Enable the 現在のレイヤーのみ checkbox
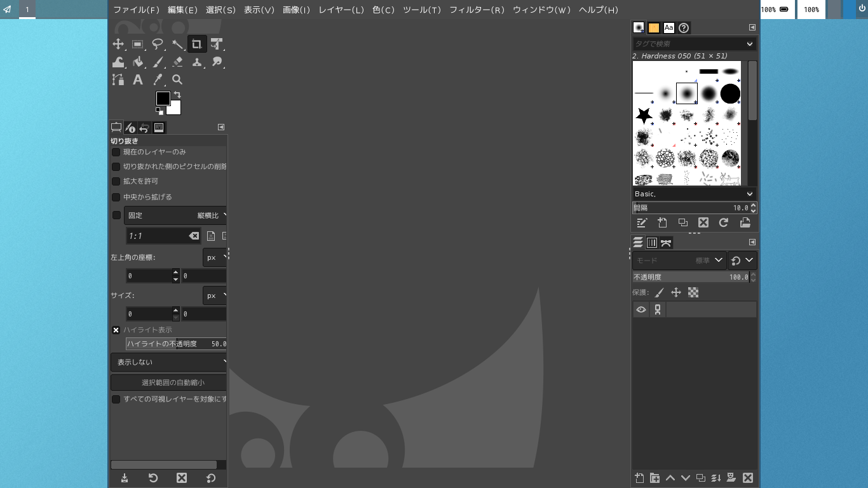868x488 pixels. pos(116,152)
